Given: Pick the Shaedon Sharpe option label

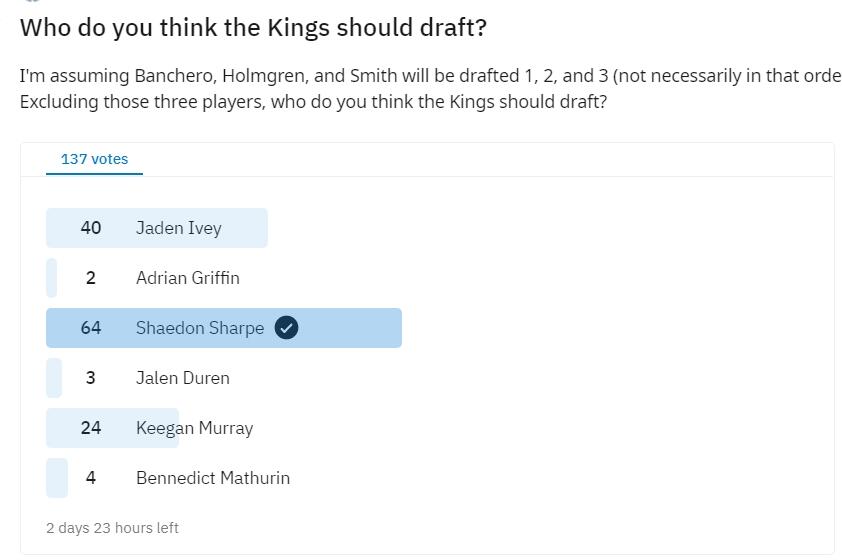Looking at the screenshot, I should pos(200,328).
